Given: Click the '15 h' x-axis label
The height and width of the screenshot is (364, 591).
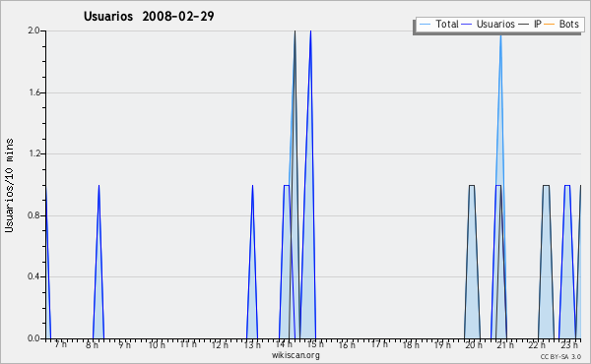Looking at the screenshot, I should [315, 344].
